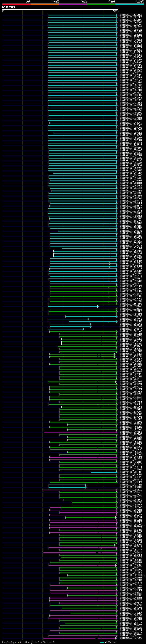Click the orange ~40% identity legend segment
The height and width of the screenshot is (644, 146).
click(x=45, y=4)
